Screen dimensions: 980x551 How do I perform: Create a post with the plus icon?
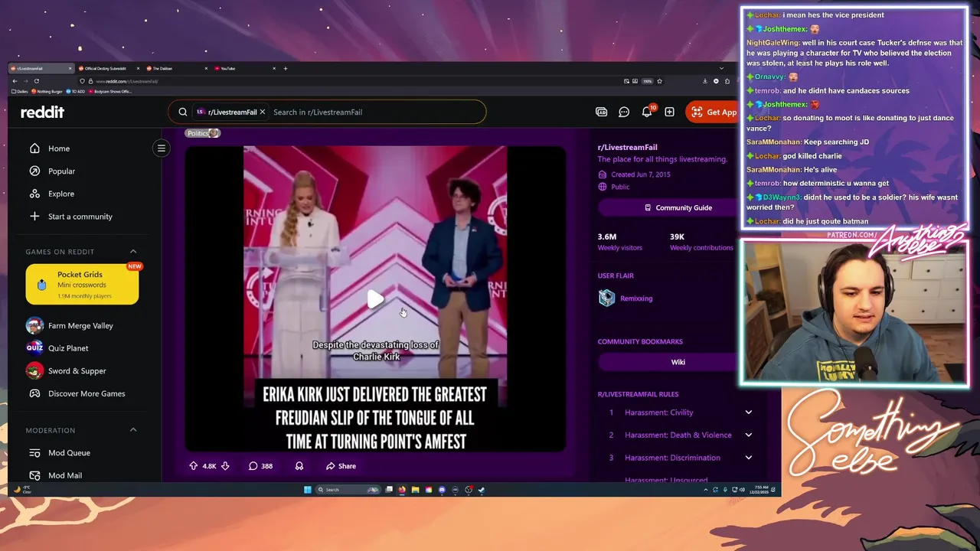tap(669, 112)
